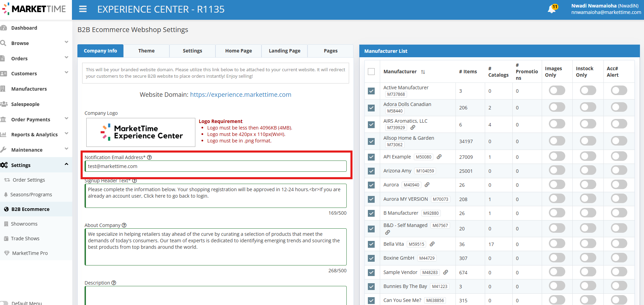
Task: Click the Settings gears icon
Action: (x=4, y=165)
